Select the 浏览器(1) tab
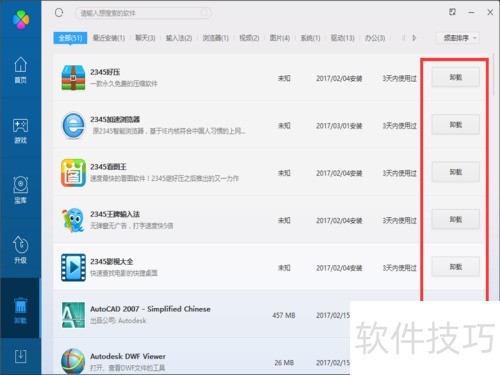Viewport: 500px width, 375px height. (x=216, y=38)
